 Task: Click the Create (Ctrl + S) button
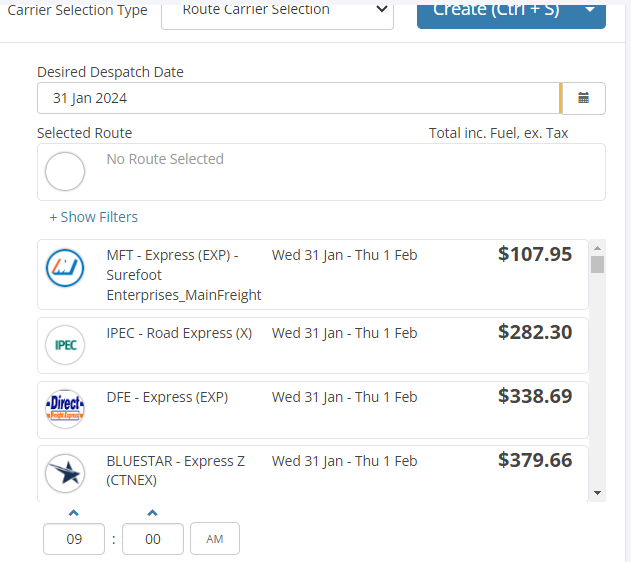click(x=494, y=11)
